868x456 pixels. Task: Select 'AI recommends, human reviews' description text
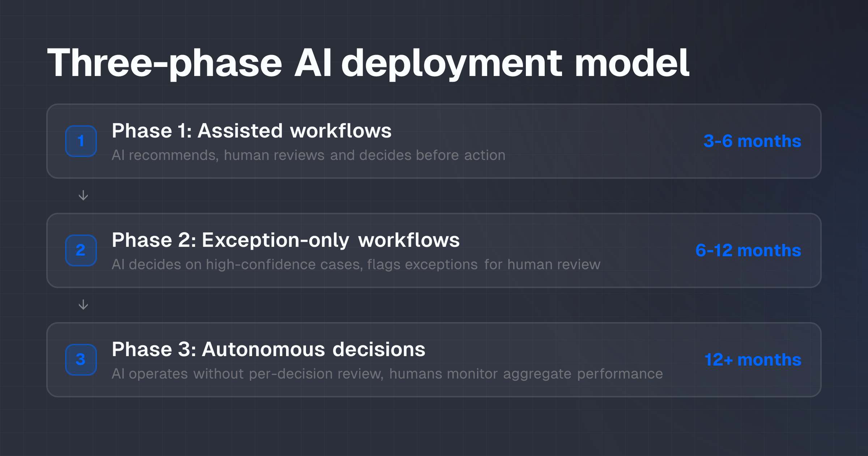(309, 155)
